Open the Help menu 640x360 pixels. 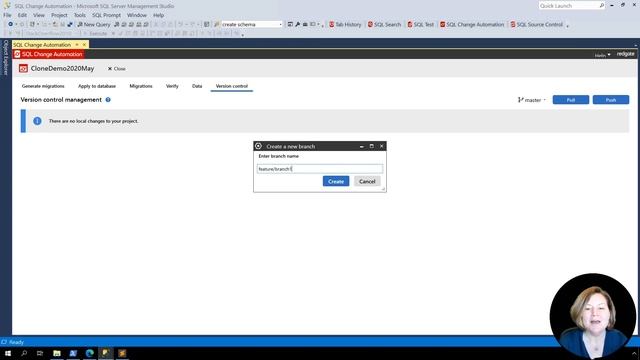point(158,15)
